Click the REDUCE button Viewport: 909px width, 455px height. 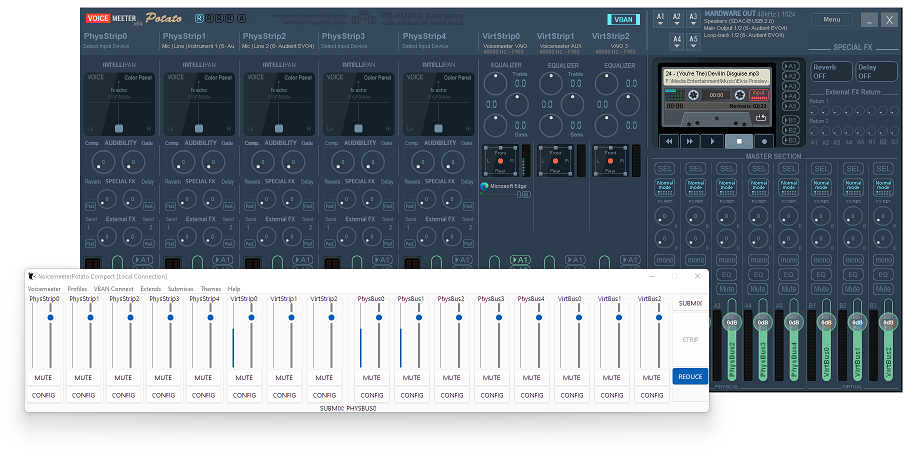pyautogui.click(x=690, y=377)
